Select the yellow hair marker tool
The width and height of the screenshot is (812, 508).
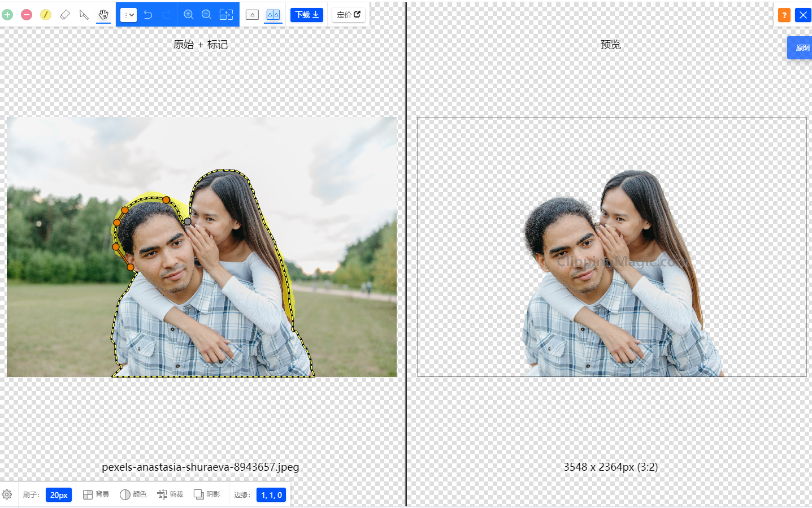point(46,15)
